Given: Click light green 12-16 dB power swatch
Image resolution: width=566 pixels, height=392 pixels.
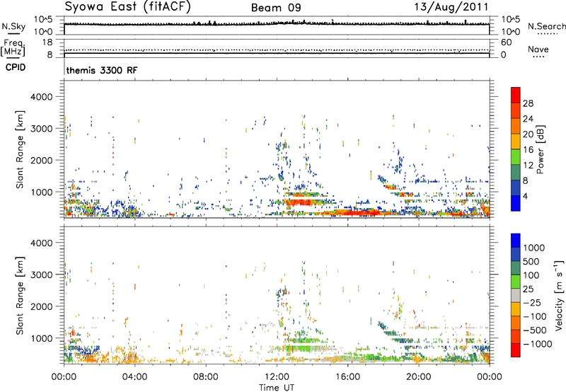Looking at the screenshot, I should 516,157.
